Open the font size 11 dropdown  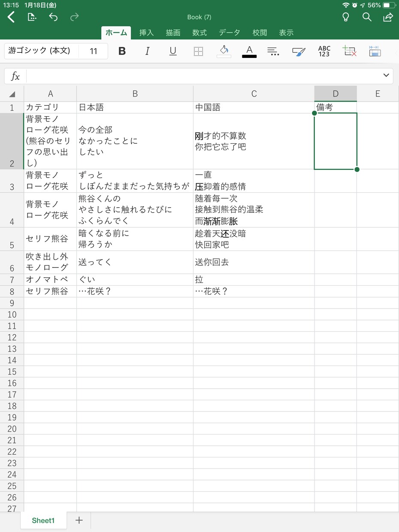(x=94, y=51)
